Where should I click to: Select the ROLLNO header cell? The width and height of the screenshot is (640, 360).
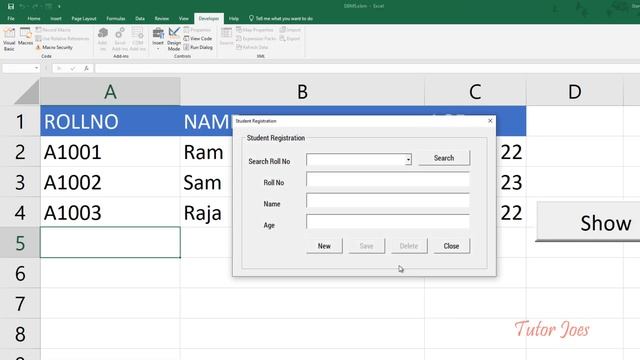coord(110,121)
